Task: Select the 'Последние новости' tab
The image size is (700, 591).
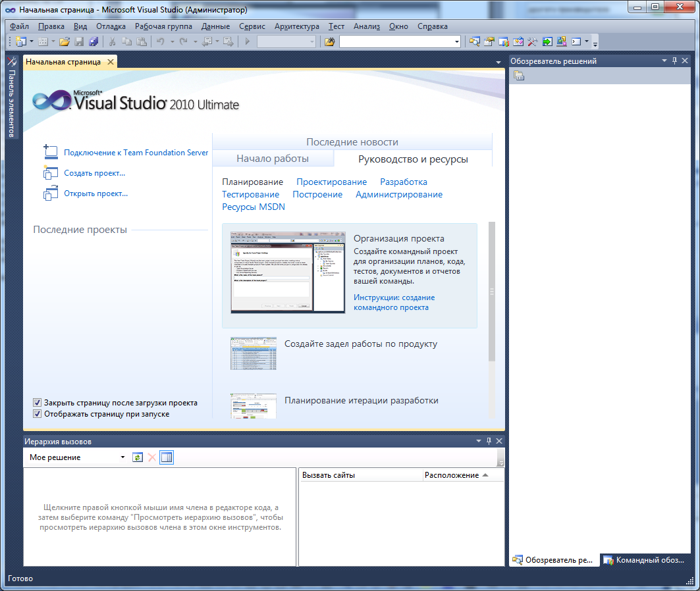Action: pos(352,142)
